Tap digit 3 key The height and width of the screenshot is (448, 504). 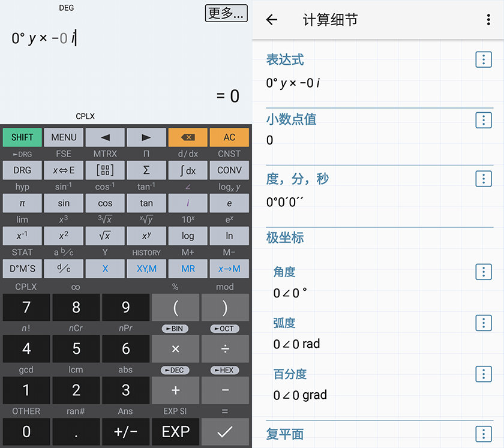(x=125, y=390)
